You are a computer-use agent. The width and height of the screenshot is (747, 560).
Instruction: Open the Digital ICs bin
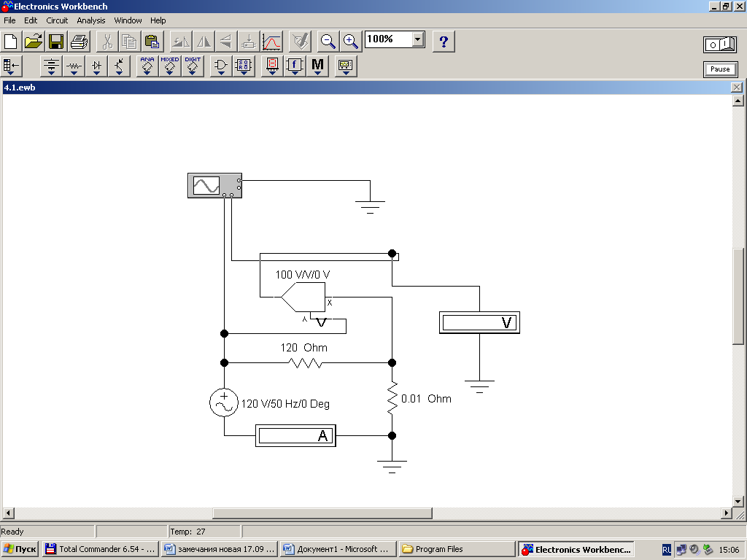click(193, 66)
